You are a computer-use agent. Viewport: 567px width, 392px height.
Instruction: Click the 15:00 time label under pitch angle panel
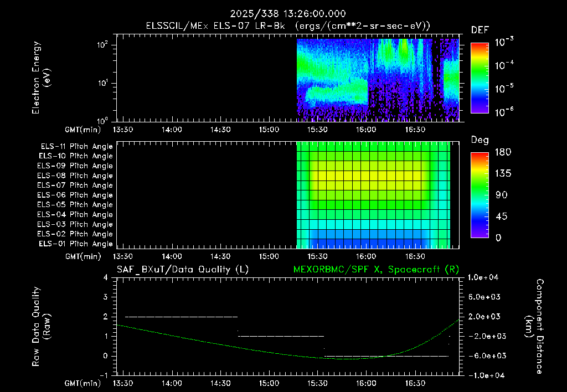point(269,256)
